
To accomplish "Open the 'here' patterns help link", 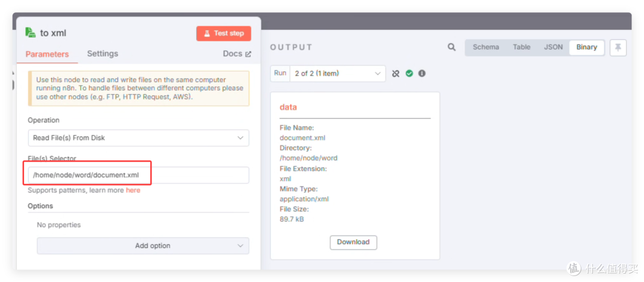I will (133, 190).
